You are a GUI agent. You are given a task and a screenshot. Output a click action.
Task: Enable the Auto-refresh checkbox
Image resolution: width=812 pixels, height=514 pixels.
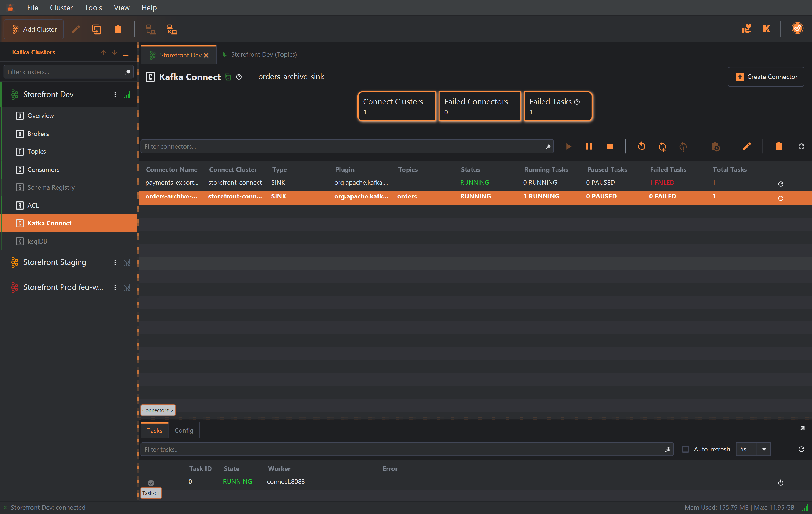point(685,449)
